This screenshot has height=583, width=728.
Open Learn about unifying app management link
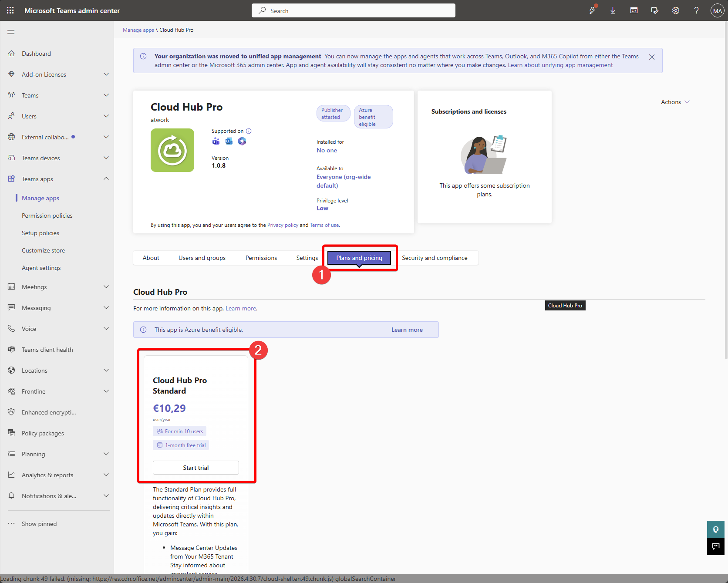point(560,65)
